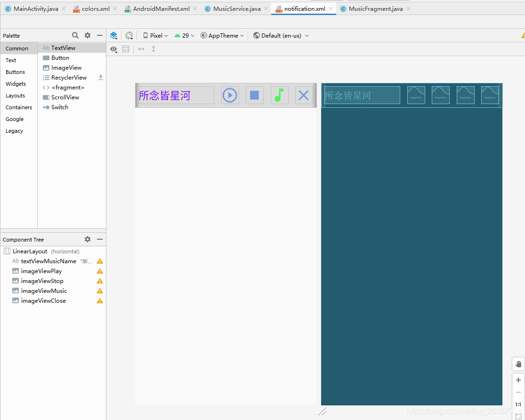Select textViewMusicName in the Component Tree
This screenshot has height=420, width=525.
point(53,261)
